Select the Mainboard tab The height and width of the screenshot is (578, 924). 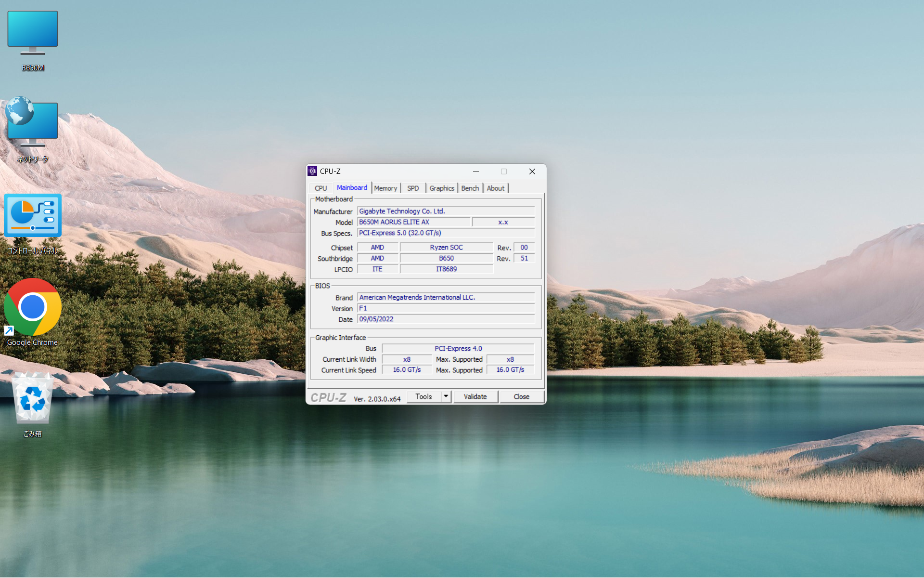pos(352,187)
